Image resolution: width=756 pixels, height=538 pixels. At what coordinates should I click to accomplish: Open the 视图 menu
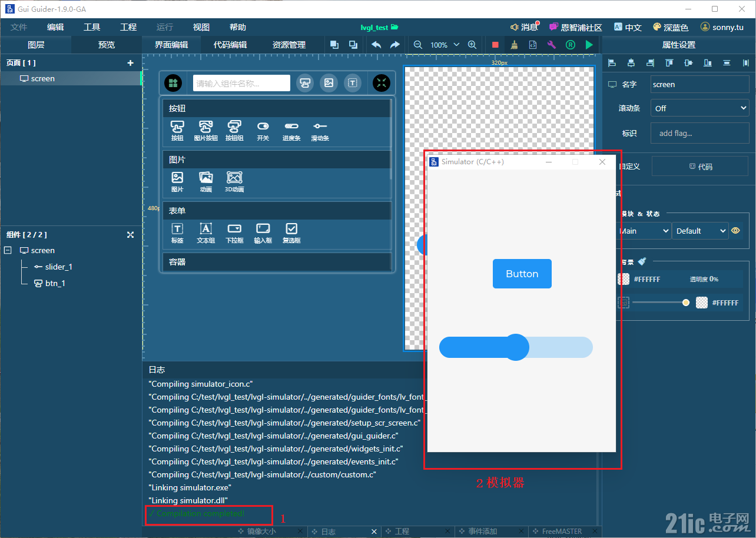pos(201,27)
